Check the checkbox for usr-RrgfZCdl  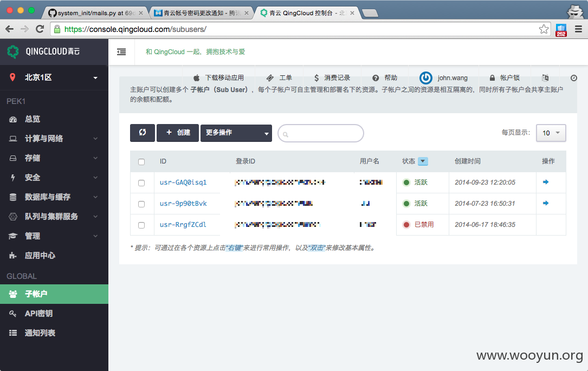[x=141, y=225]
